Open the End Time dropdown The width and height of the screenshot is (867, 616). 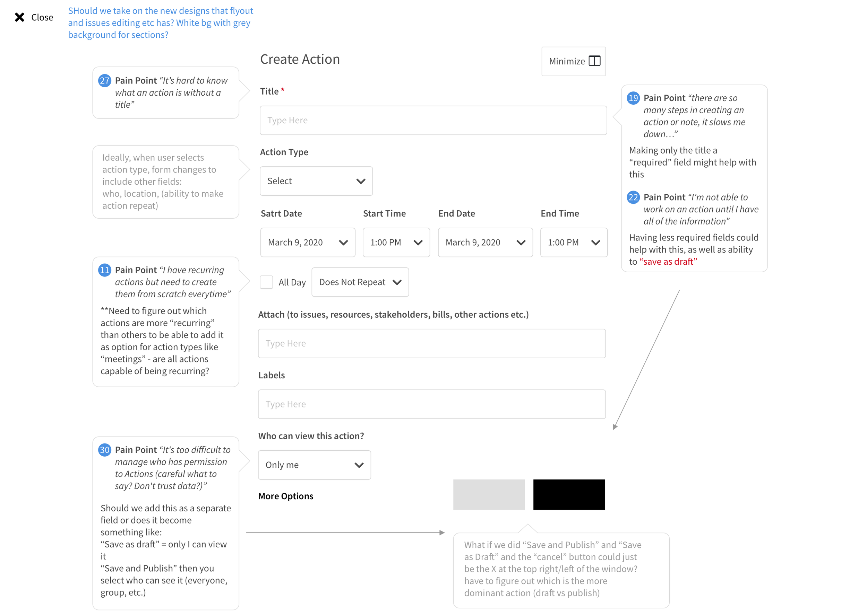(x=573, y=243)
